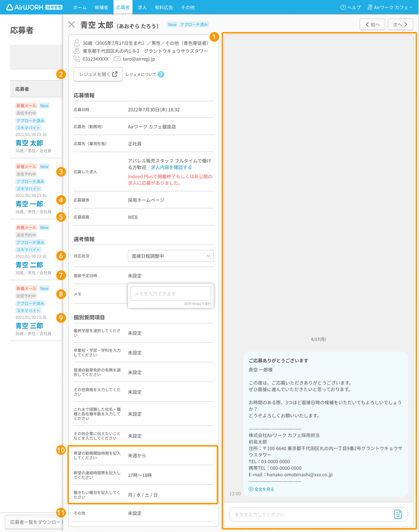This screenshot has height=532, width=419.
Task: Click the New tag next to the applicant name
Action: 172,24
